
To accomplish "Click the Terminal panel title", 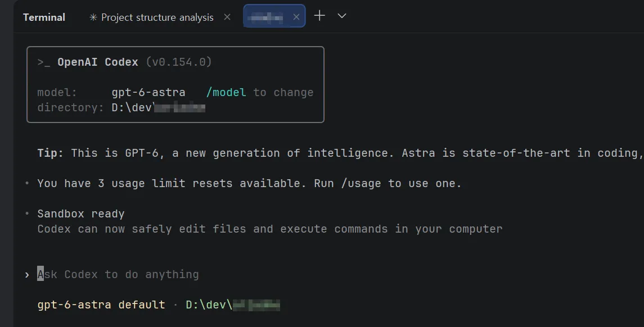I will pos(44,17).
